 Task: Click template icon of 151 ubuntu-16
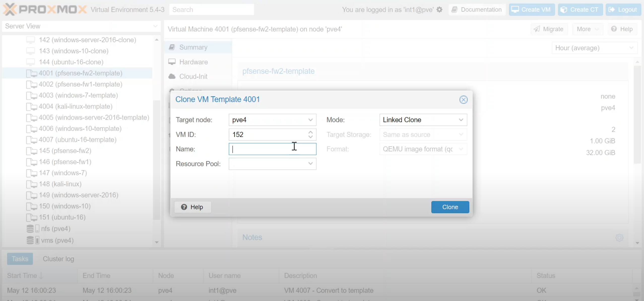[32, 217]
